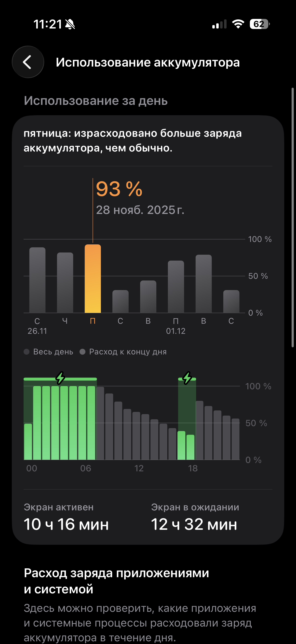Select the Wednesday 26.11 bar
This screenshot has height=644, width=296.
[37, 280]
